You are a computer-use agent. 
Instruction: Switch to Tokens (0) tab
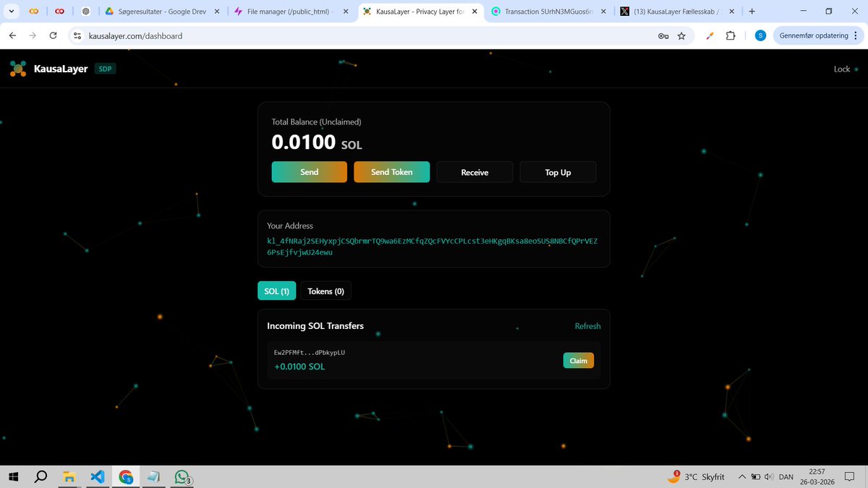pos(325,291)
